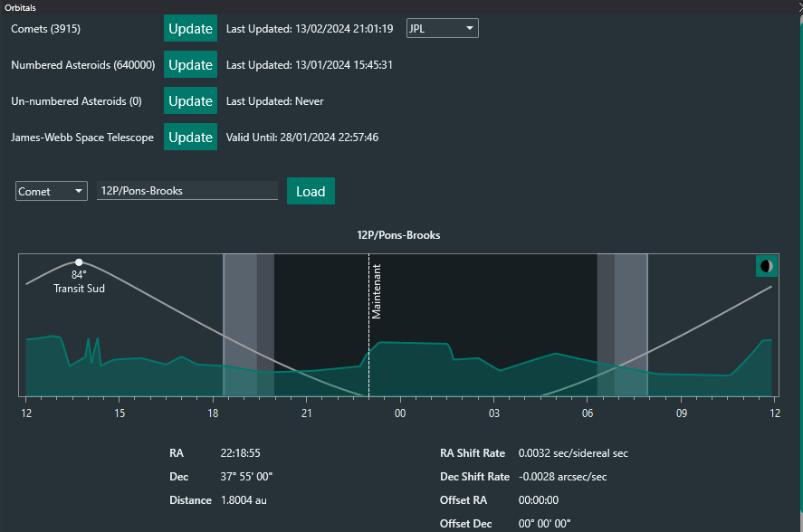Viewport: 803px width, 532px height.
Task: Expand the Comet object type dropdown
Action: [51, 191]
